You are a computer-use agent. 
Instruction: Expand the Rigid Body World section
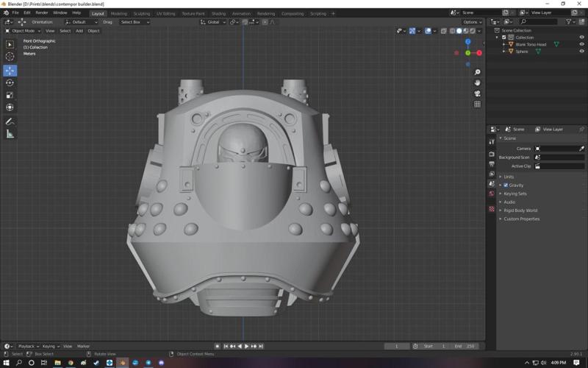[x=520, y=210]
